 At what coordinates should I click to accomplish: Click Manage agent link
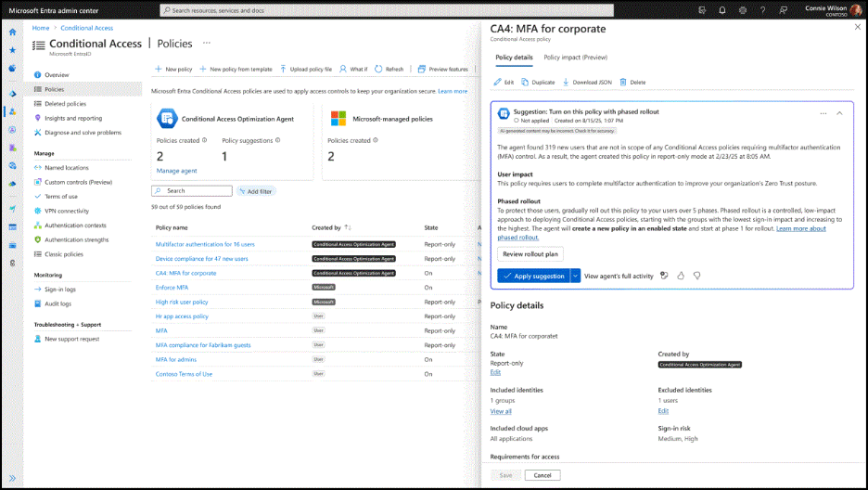176,171
